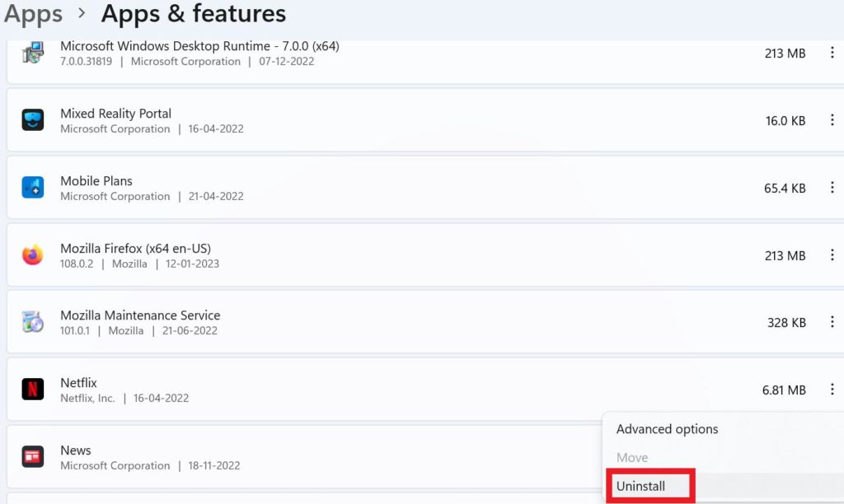Open three-dot menu for Mobile Plans
Screen dimensions: 844x504
click(832, 188)
